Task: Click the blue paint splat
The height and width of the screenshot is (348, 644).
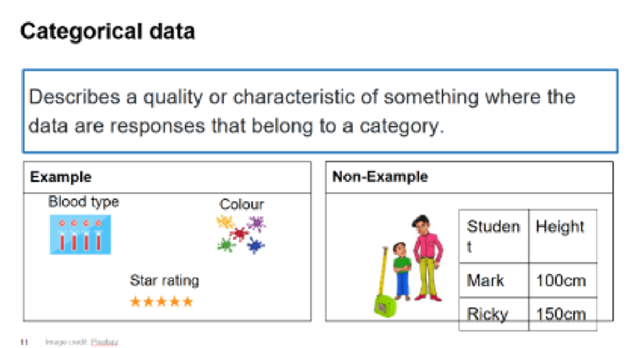Action: coord(255,245)
